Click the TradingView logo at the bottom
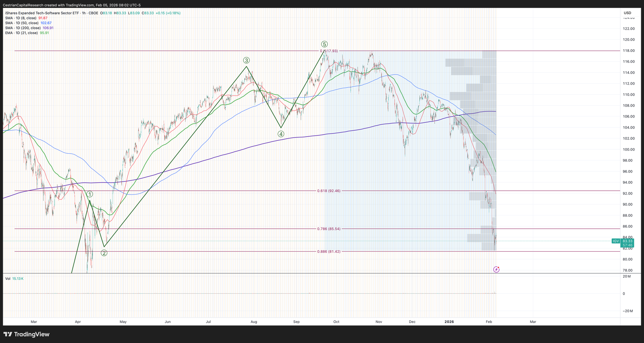The height and width of the screenshot is (343, 644). [26, 334]
